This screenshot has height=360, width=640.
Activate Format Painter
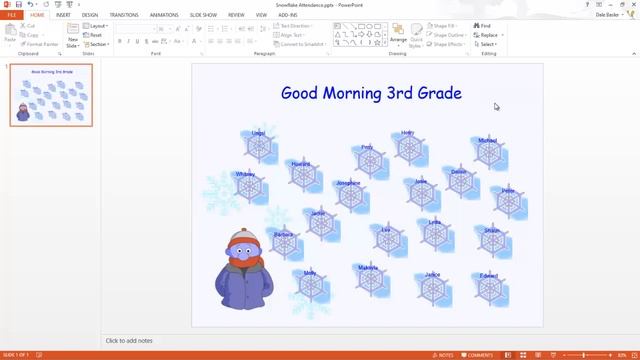[x=39, y=44]
